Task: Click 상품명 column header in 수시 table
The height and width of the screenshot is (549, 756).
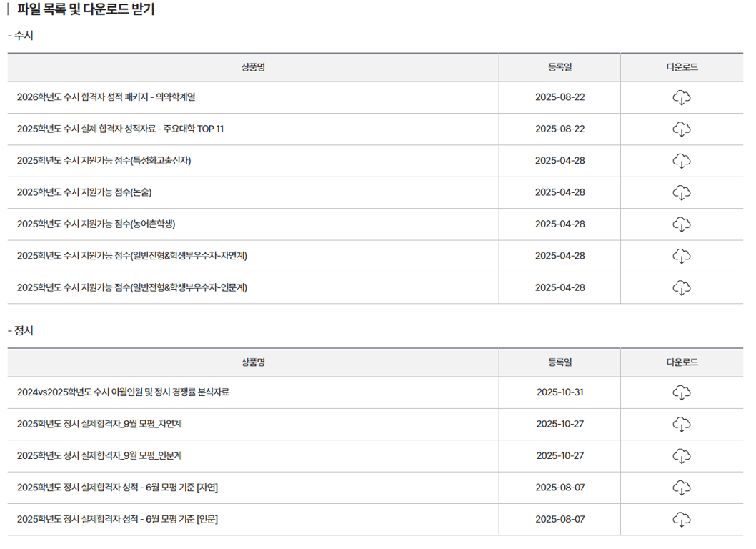Action: 253,67
